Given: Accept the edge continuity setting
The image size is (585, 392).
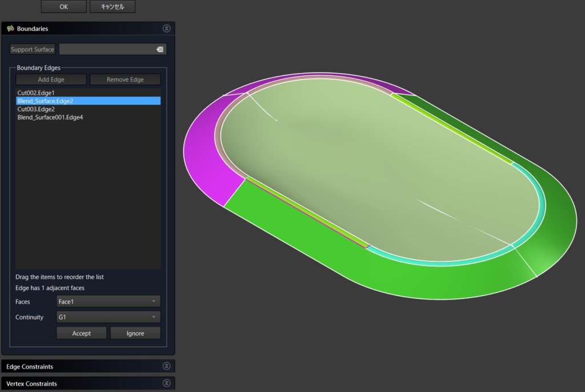Looking at the screenshot, I should [81, 333].
